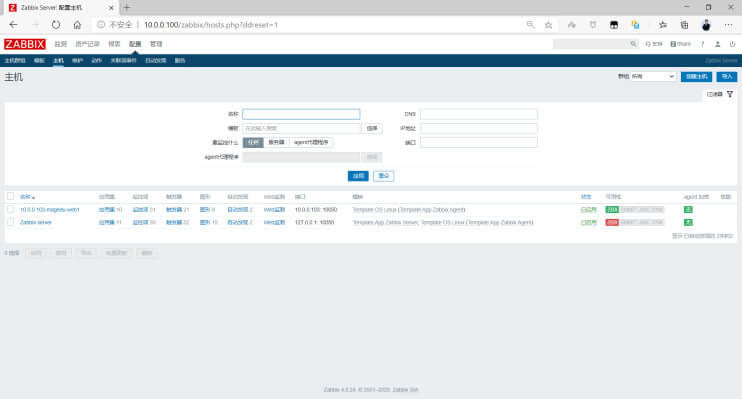Sort hosts by the Status column header

coord(586,197)
